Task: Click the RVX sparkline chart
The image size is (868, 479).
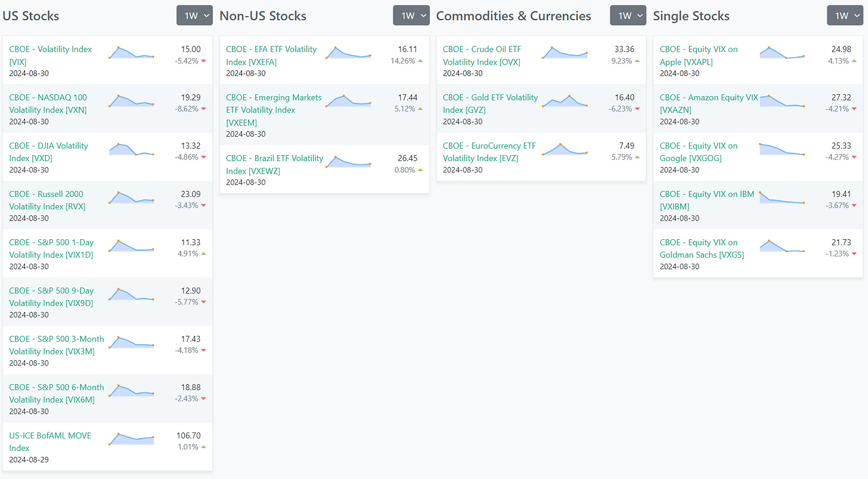Action: pyautogui.click(x=132, y=197)
